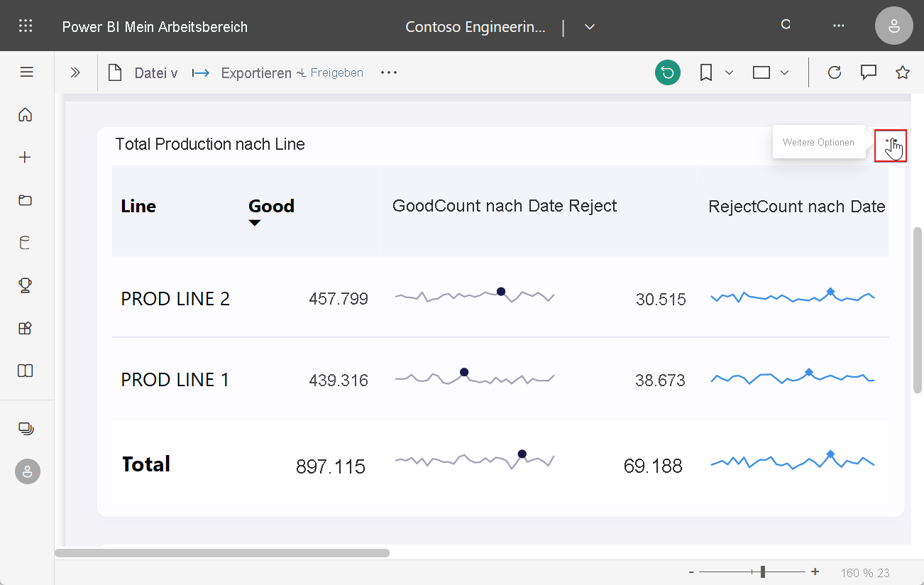
Task: Open the bookmark dropdown arrow
Action: coord(729,72)
